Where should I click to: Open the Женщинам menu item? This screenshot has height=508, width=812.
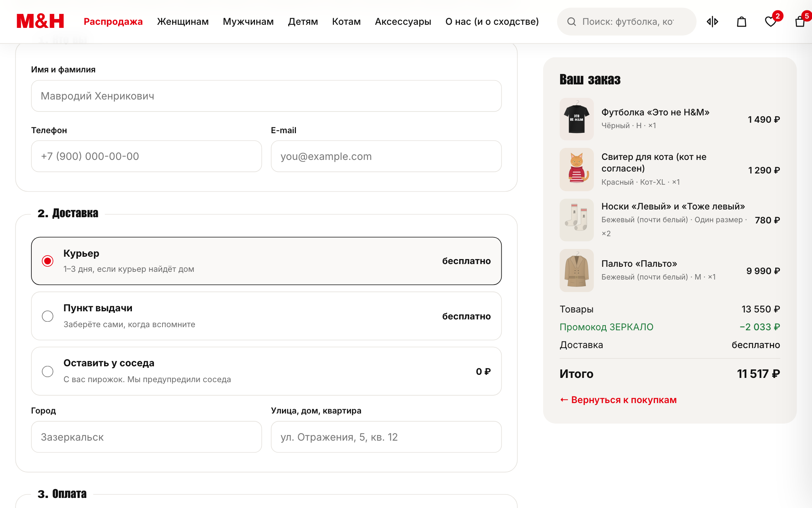(x=183, y=22)
